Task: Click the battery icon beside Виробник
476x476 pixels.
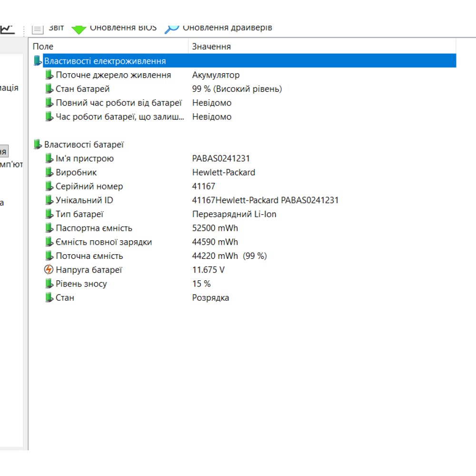Action: click(49, 172)
